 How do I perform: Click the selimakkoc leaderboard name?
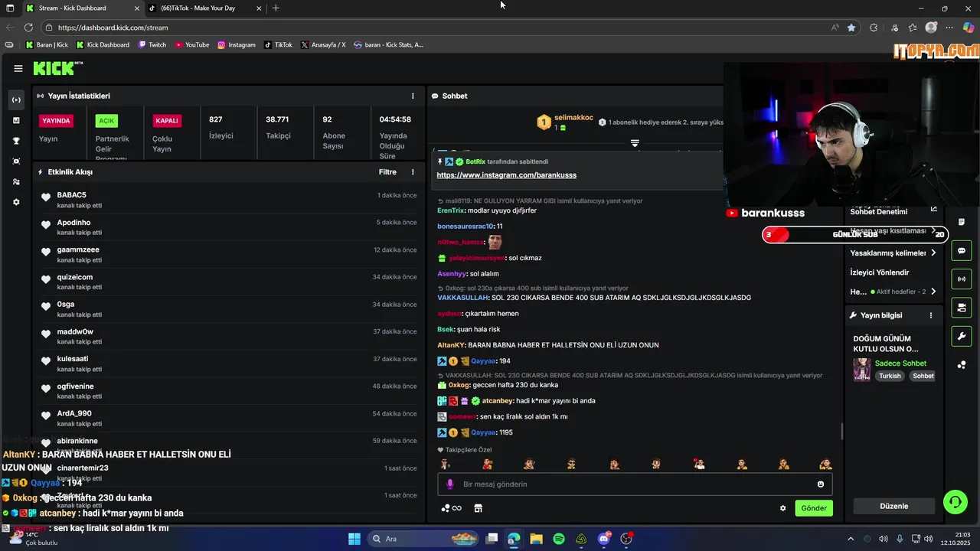coord(574,117)
